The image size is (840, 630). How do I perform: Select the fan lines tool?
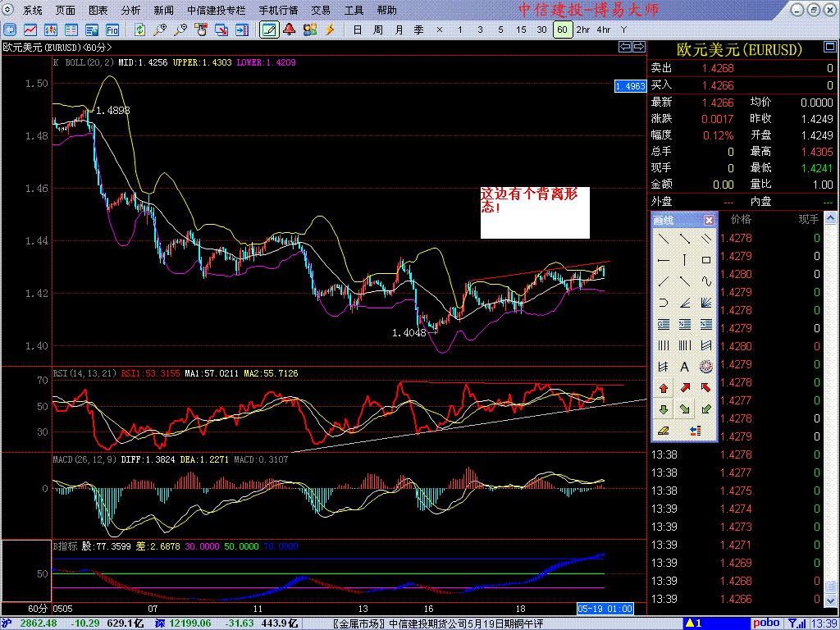[706, 303]
